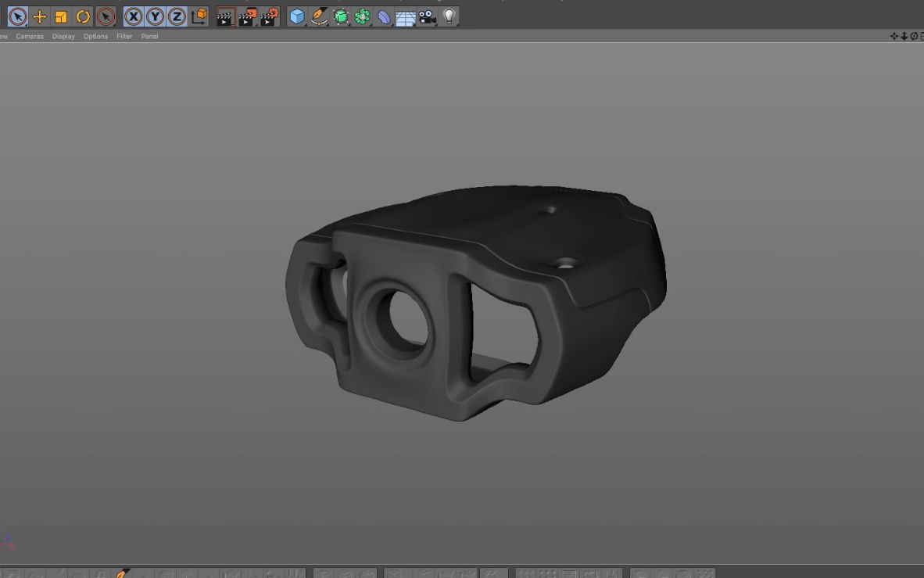Viewport: 924px width, 578px height.
Task: Add a Camera object
Action: [x=428, y=16]
